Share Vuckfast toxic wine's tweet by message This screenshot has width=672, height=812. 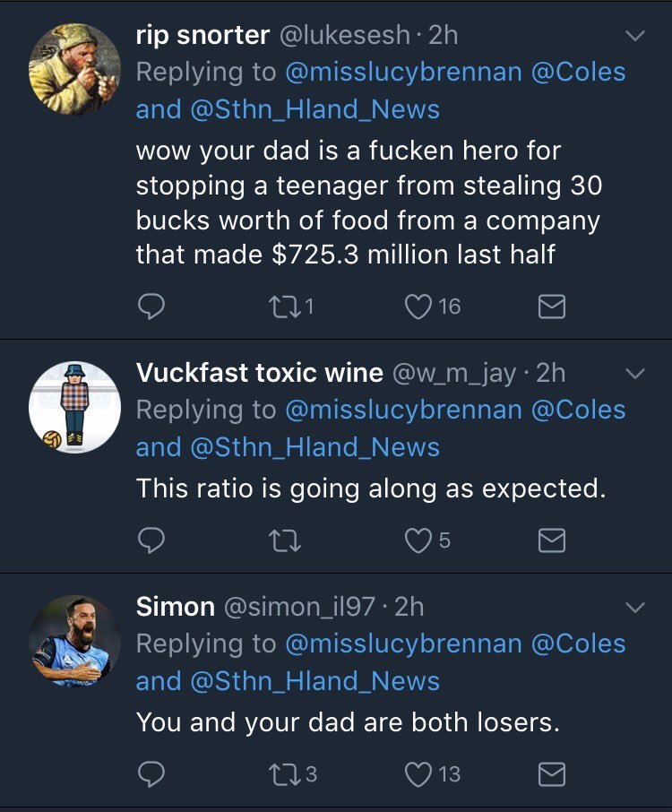pyautogui.click(x=551, y=540)
